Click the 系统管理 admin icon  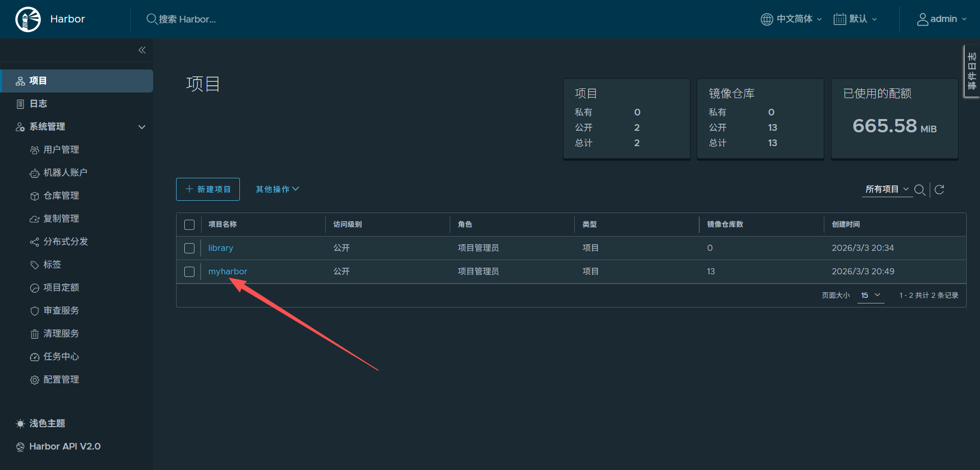(x=20, y=127)
